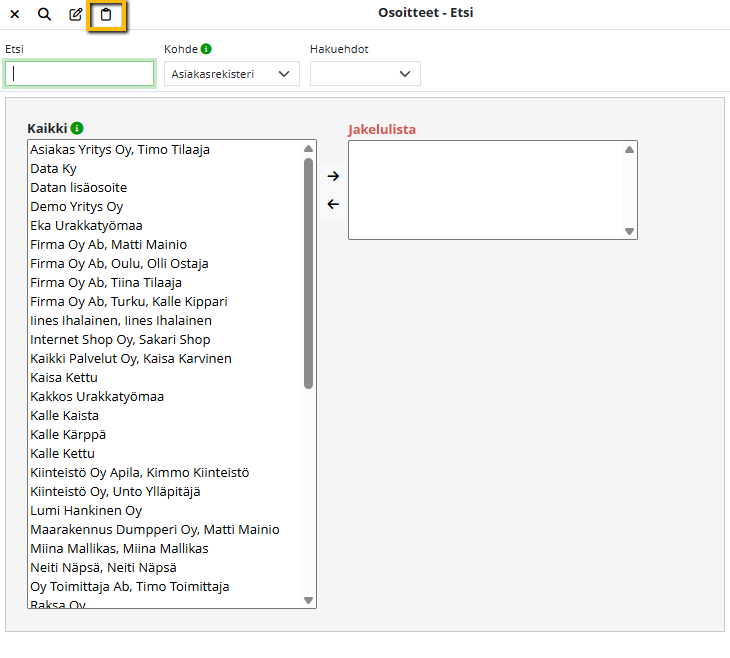The width and height of the screenshot is (730, 658).
Task: Open the Asiakasrekisteri dropdown
Action: (x=231, y=74)
